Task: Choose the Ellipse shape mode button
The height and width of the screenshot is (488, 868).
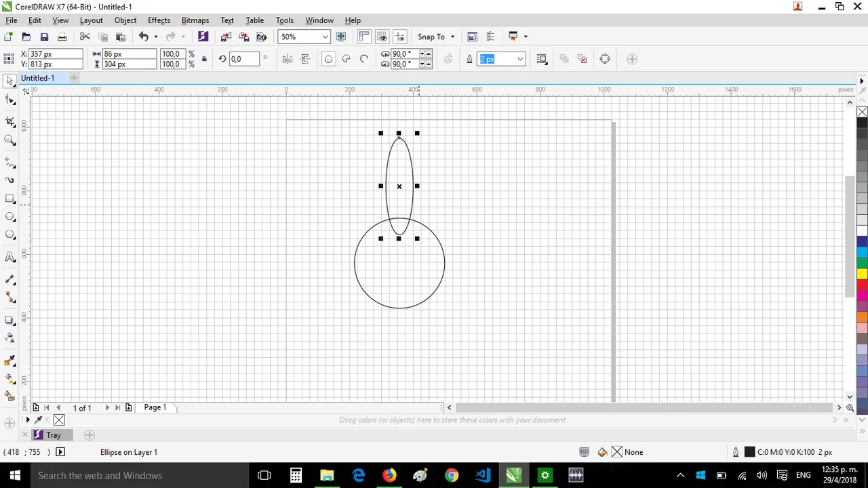Action: click(x=328, y=59)
